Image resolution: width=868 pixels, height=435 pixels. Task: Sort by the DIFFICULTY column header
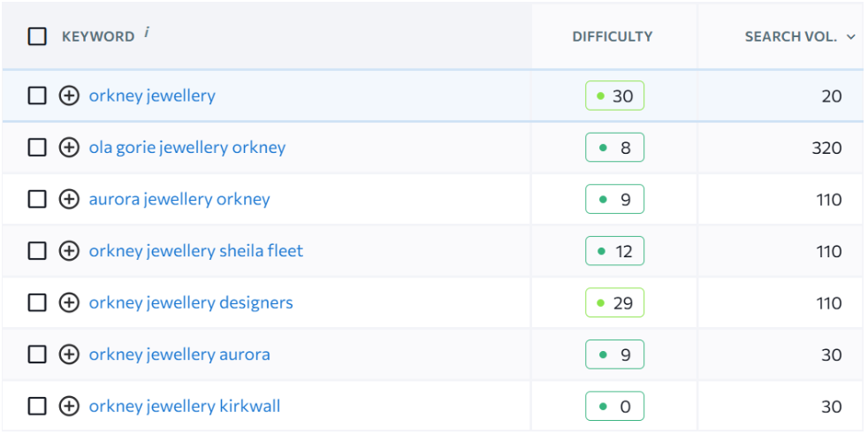[x=613, y=36]
